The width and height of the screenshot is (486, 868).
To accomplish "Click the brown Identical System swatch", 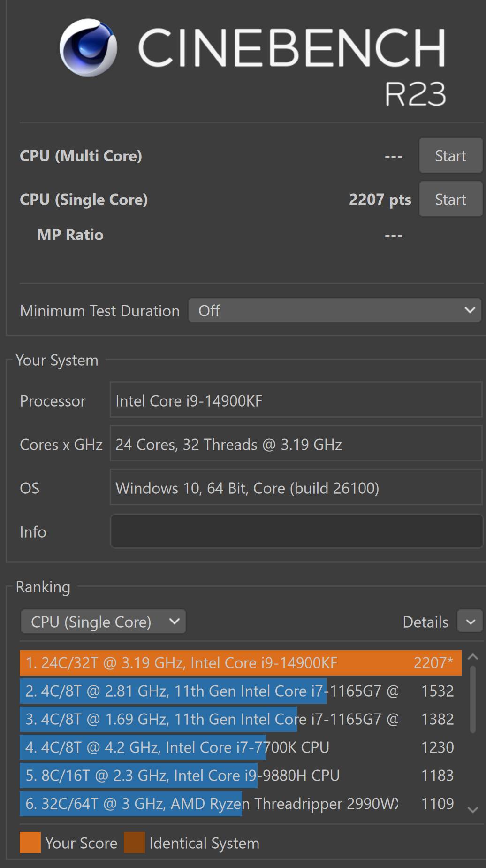I will coord(134,843).
